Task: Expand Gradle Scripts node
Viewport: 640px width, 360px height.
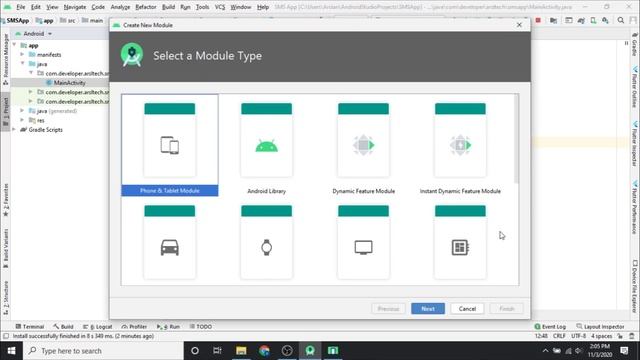Action: click(15, 129)
